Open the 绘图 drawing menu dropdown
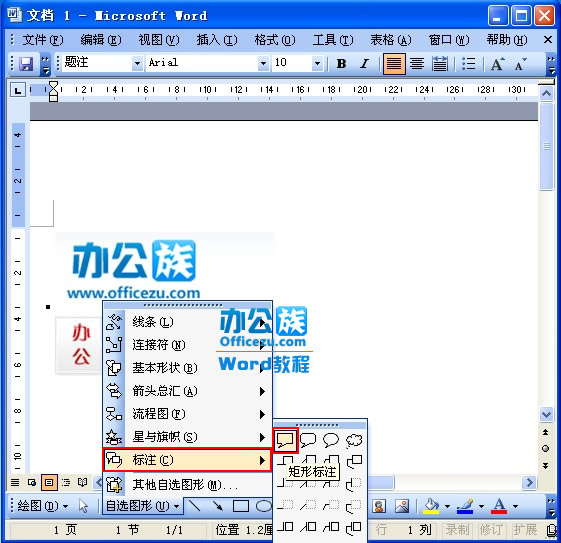The width and height of the screenshot is (561, 543). pyautogui.click(x=43, y=506)
